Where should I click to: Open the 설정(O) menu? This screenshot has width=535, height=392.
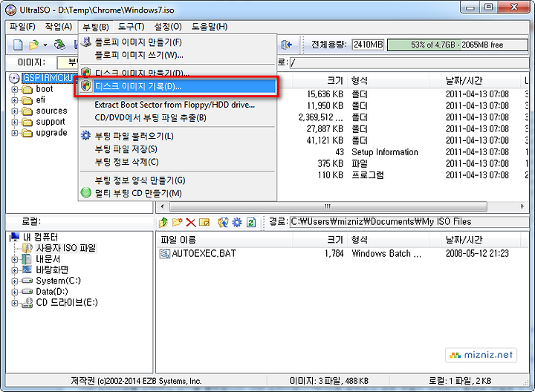[x=167, y=27]
